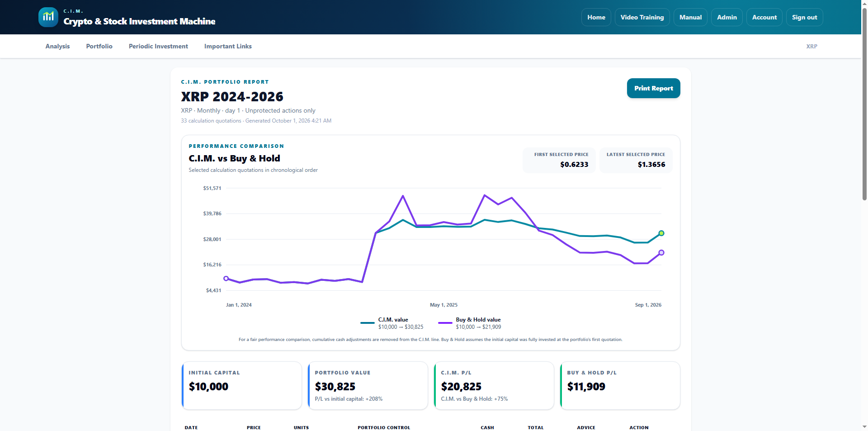
Task: Switch to the Portfolio tab
Action: pyautogui.click(x=99, y=46)
